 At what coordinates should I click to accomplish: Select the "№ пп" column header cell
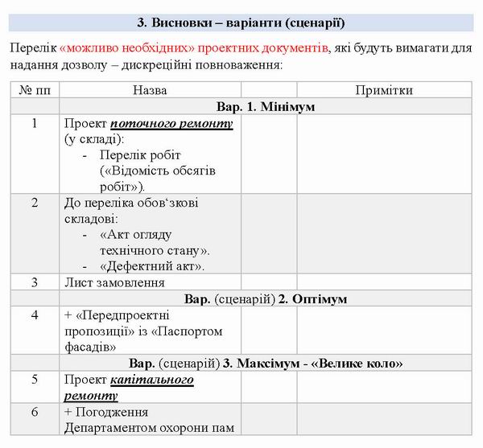pyautogui.click(x=34, y=91)
